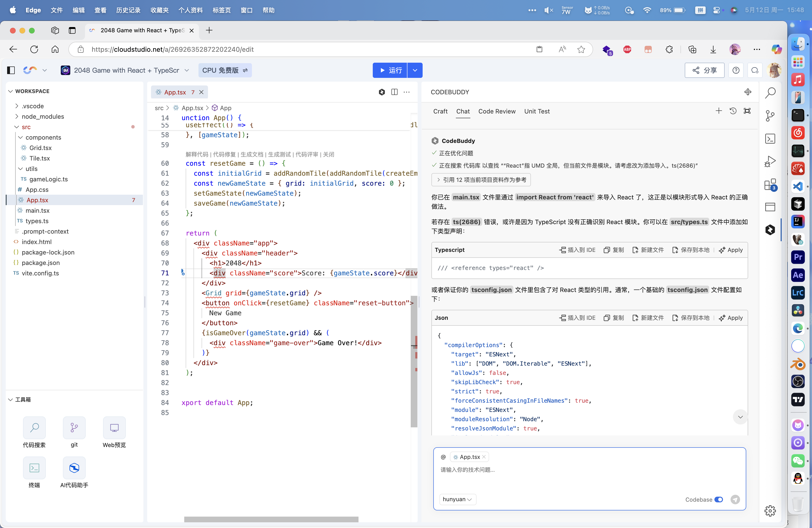The width and height of the screenshot is (812, 528).
Task: Open the hunyuan model dropdown
Action: 457,499
